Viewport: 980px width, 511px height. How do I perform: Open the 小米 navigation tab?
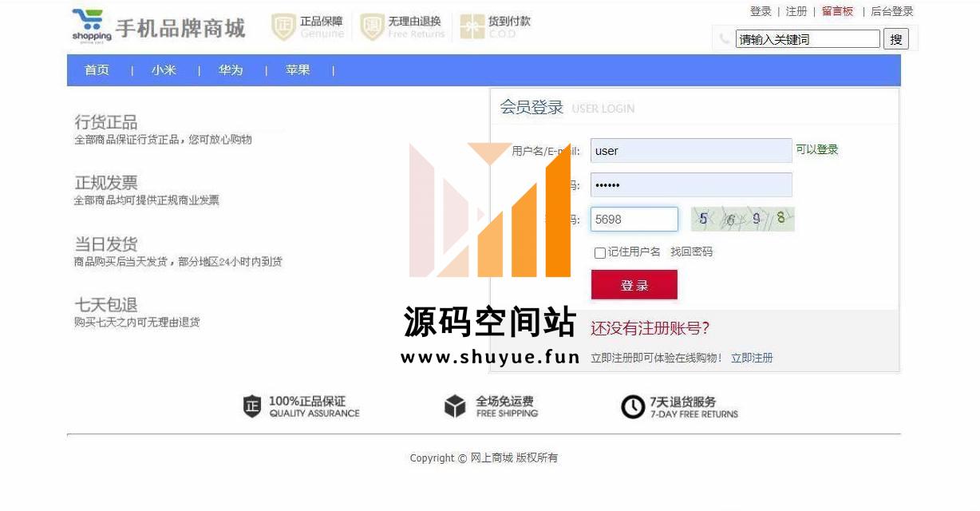click(164, 70)
